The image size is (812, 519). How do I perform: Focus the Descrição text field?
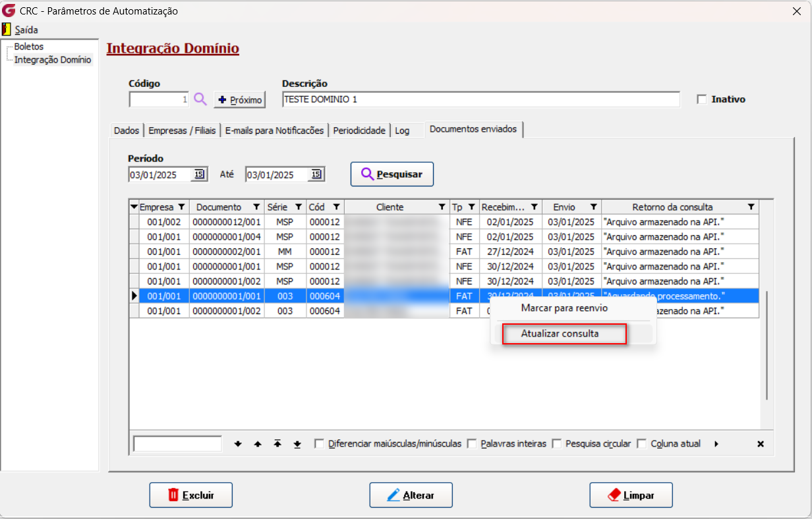480,99
